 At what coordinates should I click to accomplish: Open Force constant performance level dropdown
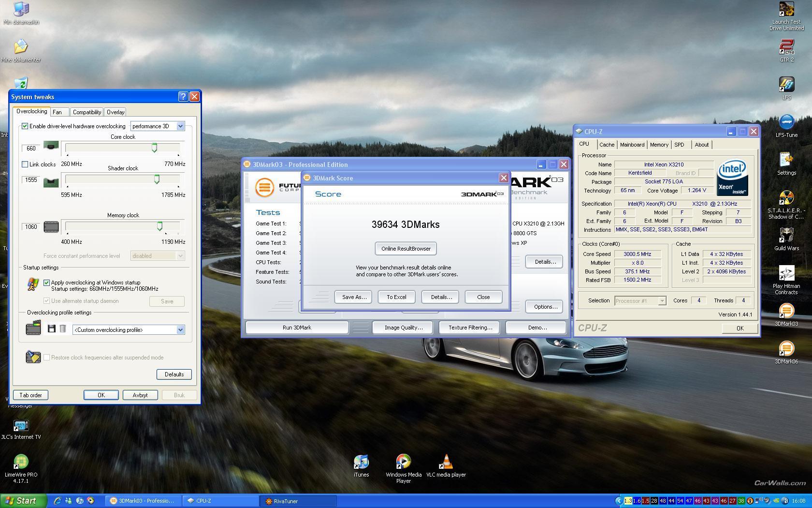point(158,256)
